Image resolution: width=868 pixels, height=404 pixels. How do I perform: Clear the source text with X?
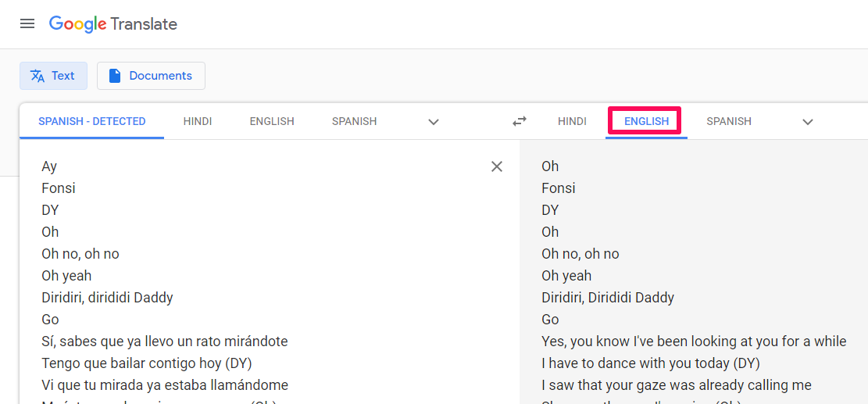pyautogui.click(x=497, y=166)
